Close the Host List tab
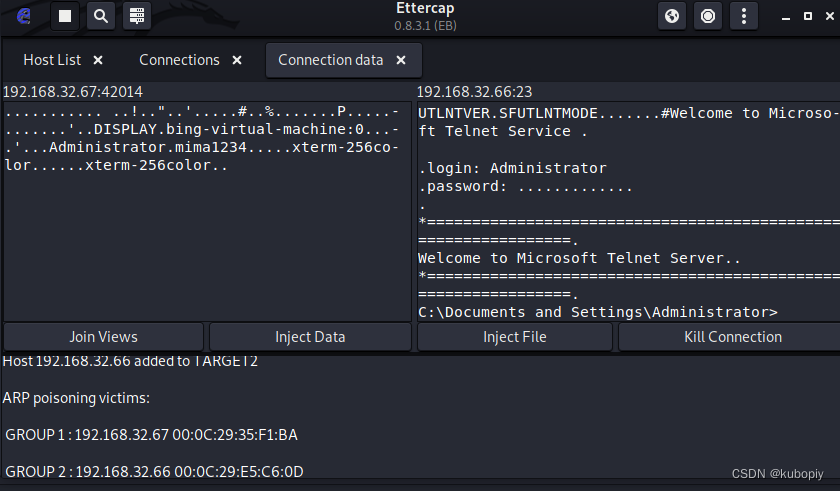 pyautogui.click(x=98, y=61)
